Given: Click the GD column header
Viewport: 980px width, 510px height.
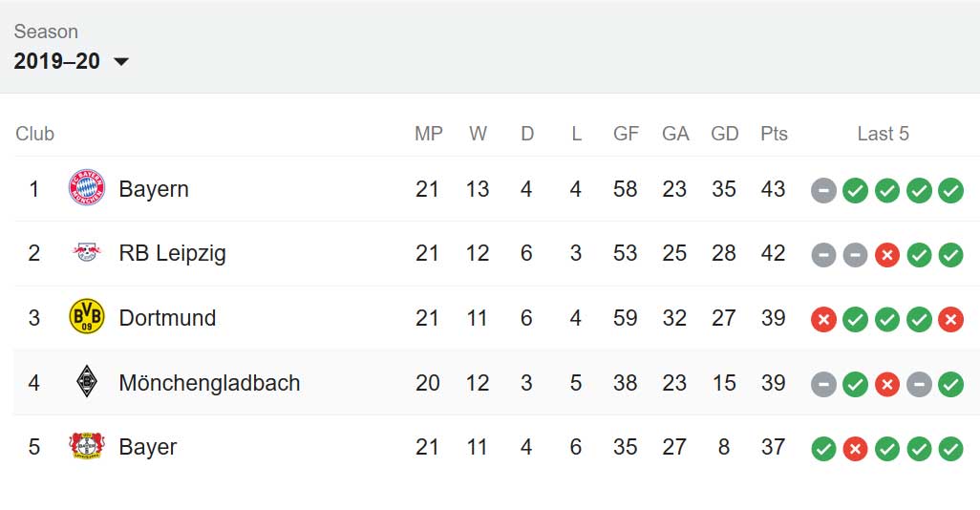Looking at the screenshot, I should 724,134.
